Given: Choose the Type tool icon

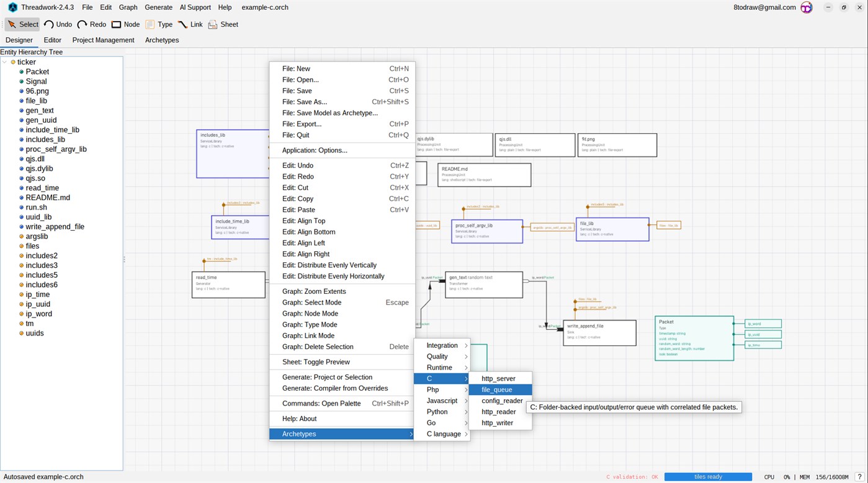Looking at the screenshot, I should coord(150,25).
